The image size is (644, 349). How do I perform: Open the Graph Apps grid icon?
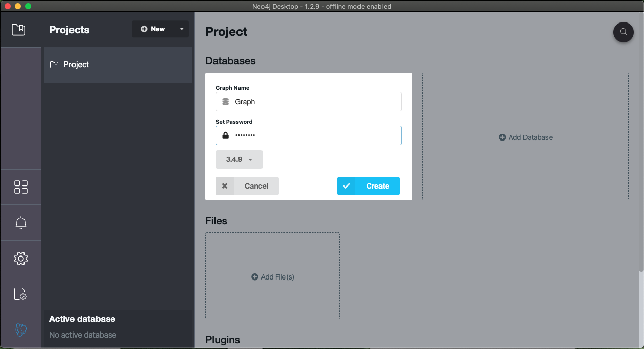pos(21,187)
